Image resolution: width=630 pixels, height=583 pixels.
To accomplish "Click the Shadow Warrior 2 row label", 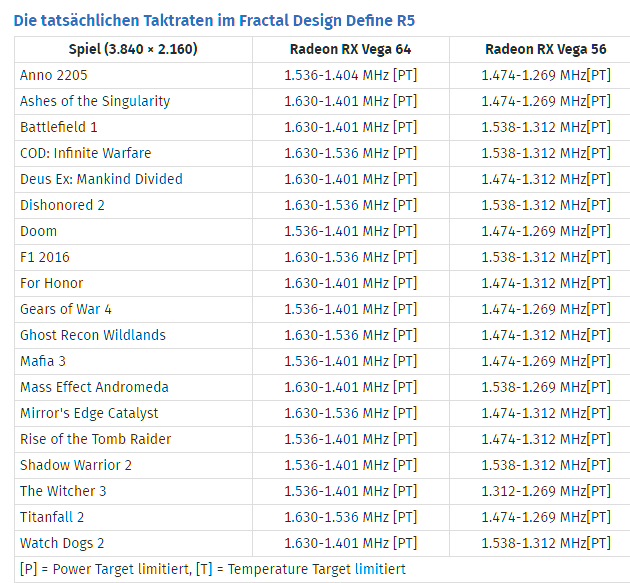I will pos(76,465).
